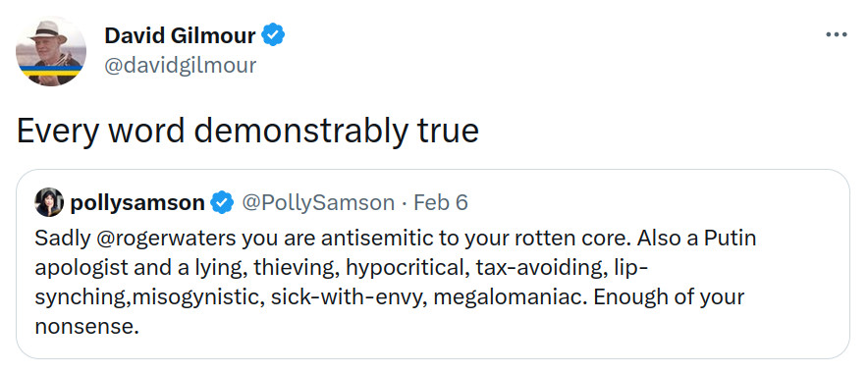
Task: Click the "Every word demonstrably true" tweet text
Action: (248, 132)
